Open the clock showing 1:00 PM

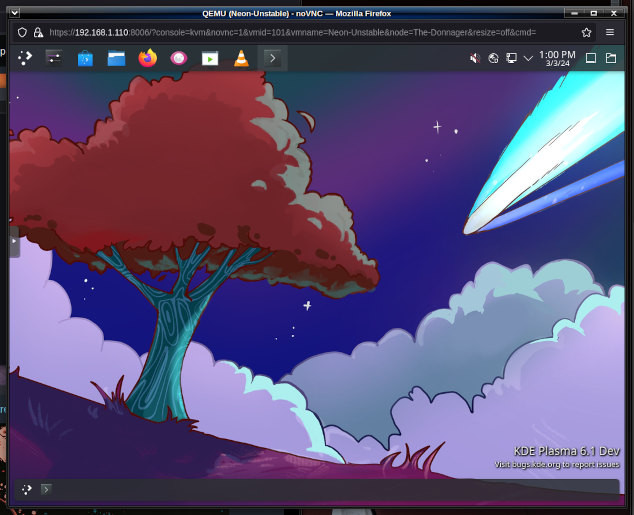tap(557, 58)
